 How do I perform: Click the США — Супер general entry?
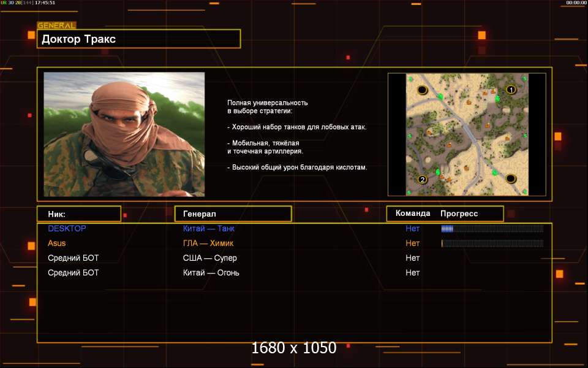pyautogui.click(x=209, y=258)
